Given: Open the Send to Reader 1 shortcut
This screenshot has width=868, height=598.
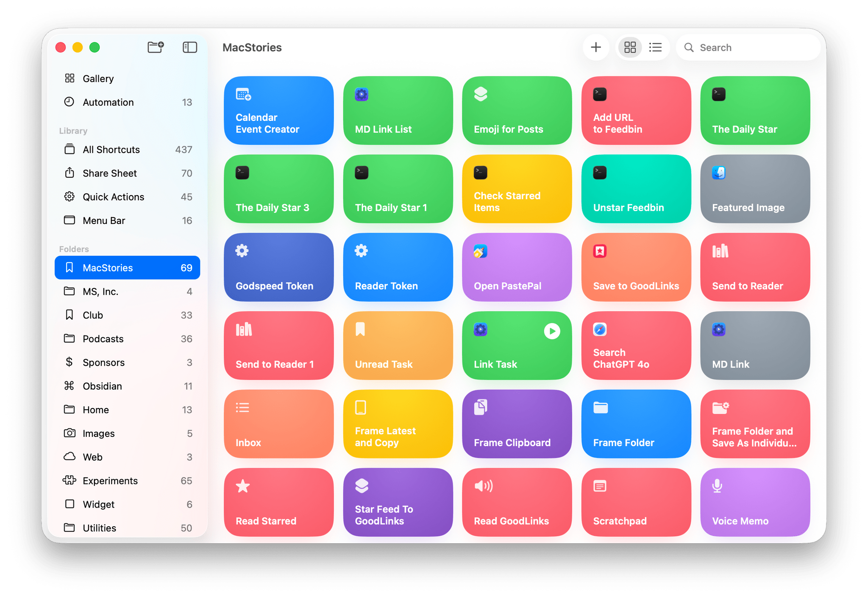Looking at the screenshot, I should tap(278, 346).
